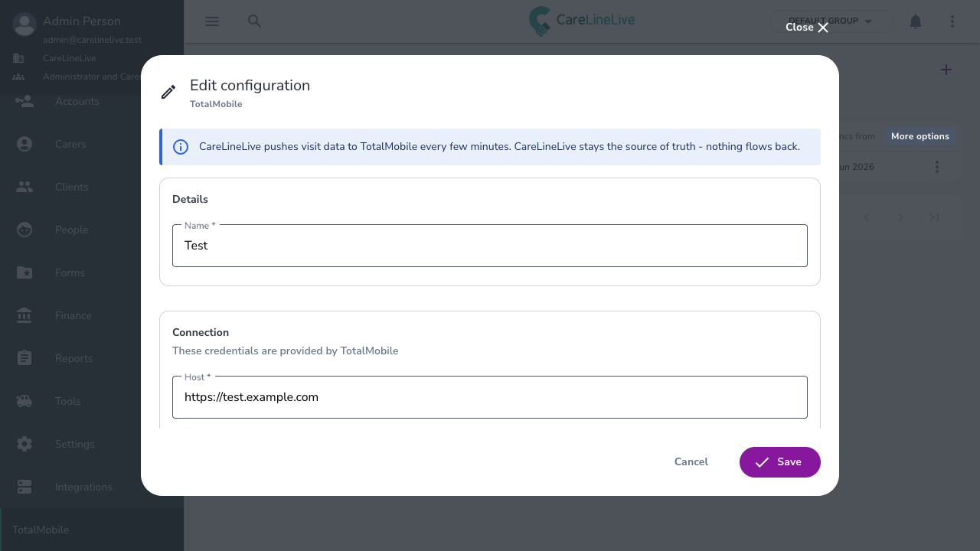Click the CareLineLive logo in header
Image resolution: width=980 pixels, height=551 pixels.
(582, 21)
